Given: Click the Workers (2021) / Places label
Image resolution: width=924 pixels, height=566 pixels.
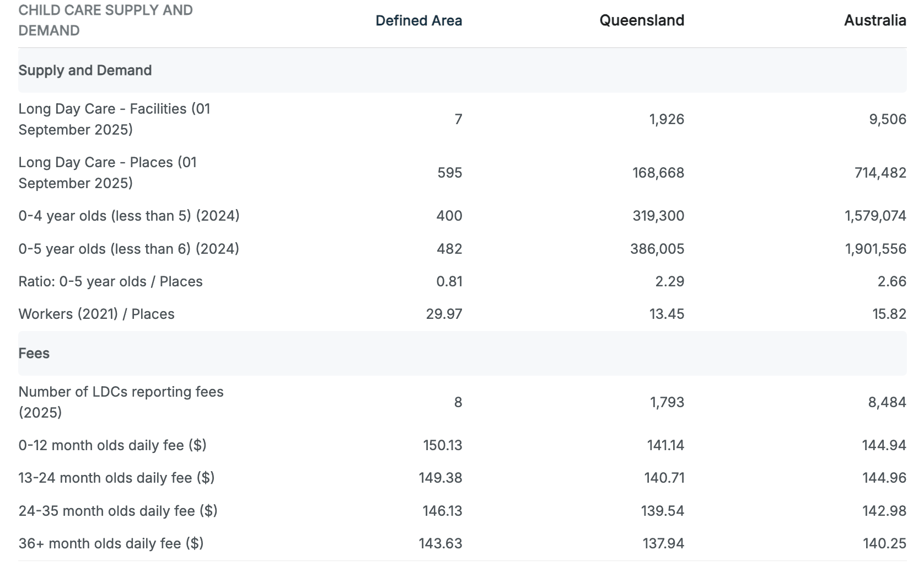Looking at the screenshot, I should tap(96, 314).
